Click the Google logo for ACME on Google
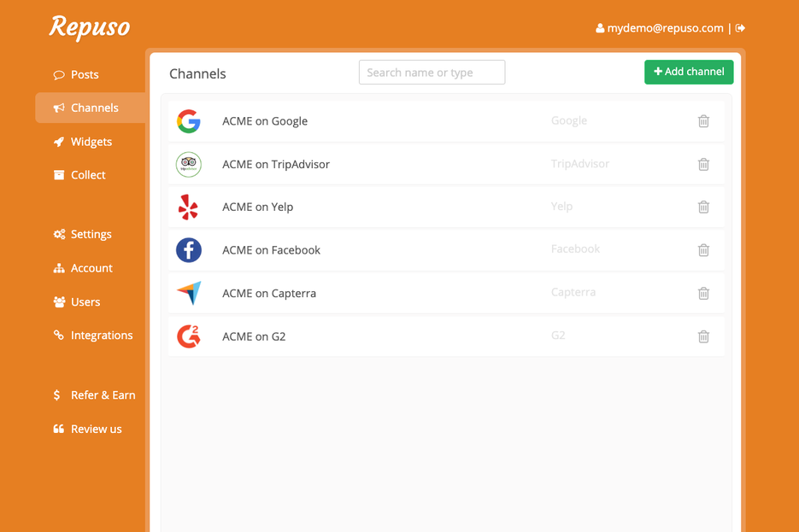799x532 pixels. point(189,120)
